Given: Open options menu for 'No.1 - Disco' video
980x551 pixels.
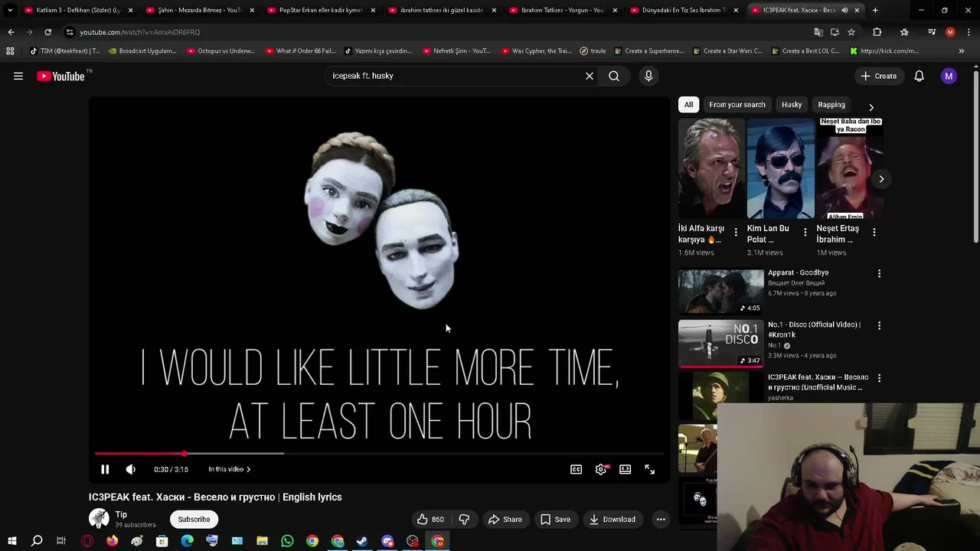Looking at the screenshot, I should click(879, 325).
